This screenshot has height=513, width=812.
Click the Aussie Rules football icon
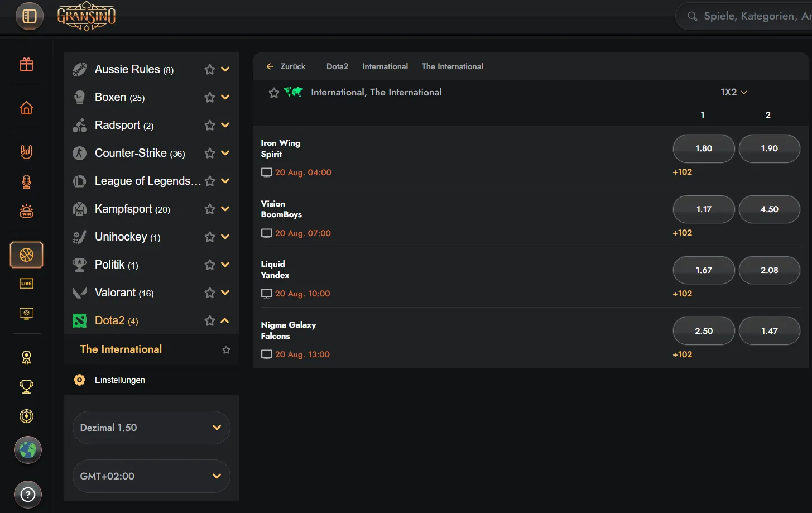point(80,69)
